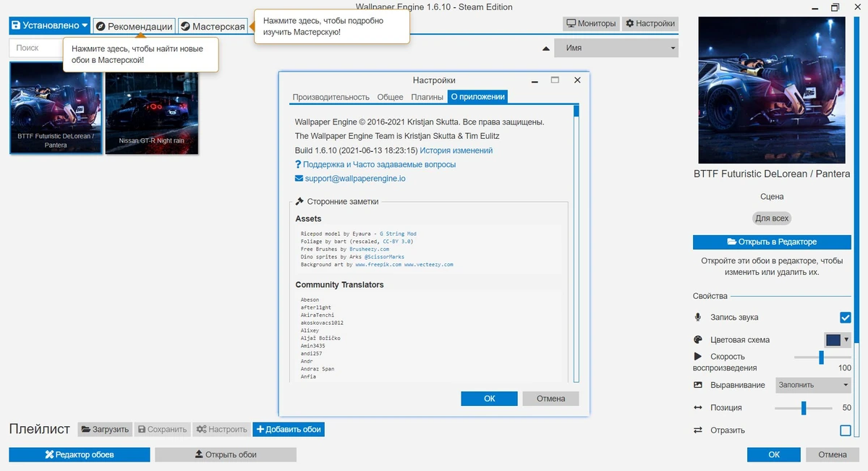Open the Installed (Установлено) dropdown tab
This screenshot has height=471, width=868.
[50, 25]
